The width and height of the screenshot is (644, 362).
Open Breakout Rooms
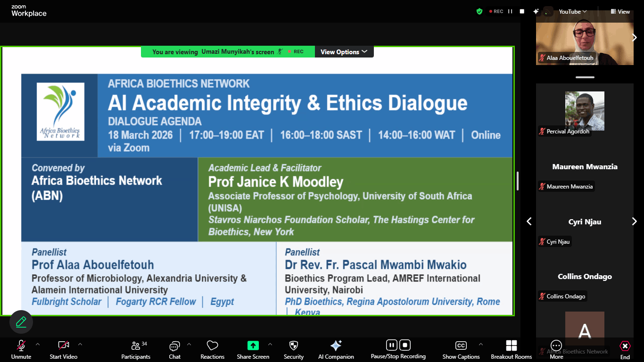coord(512,350)
